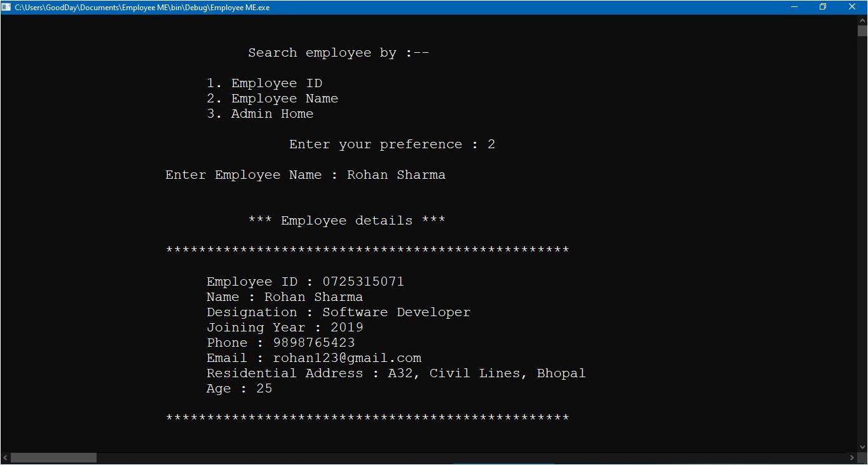
Task: Click the '3. Admin Home' option line
Action: (x=260, y=114)
